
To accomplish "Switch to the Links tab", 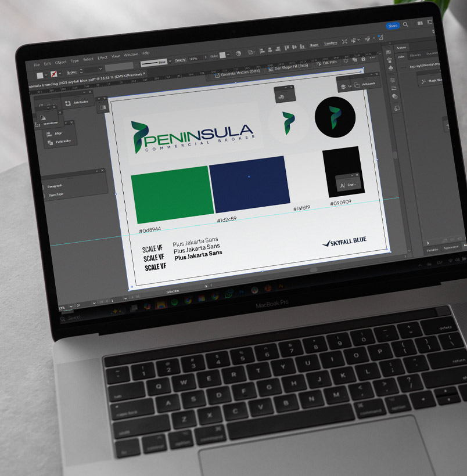I will 401,57.
